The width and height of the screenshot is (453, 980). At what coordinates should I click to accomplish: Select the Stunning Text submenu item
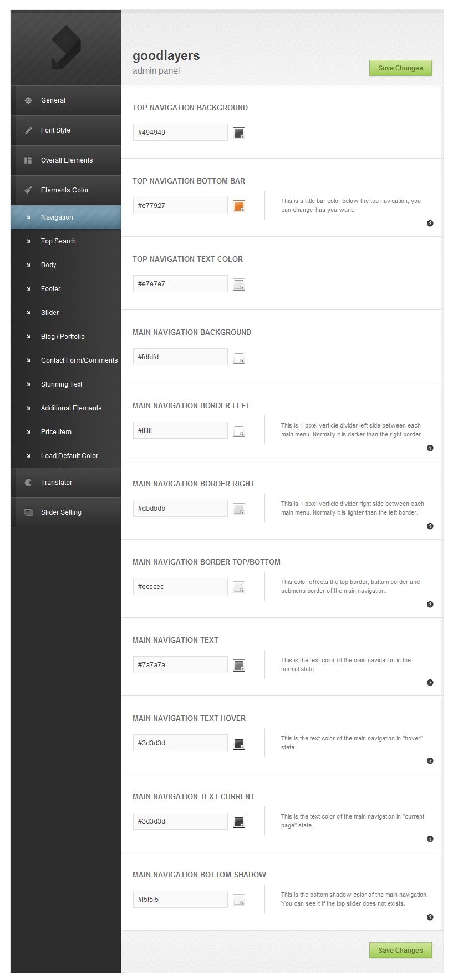coord(66,384)
